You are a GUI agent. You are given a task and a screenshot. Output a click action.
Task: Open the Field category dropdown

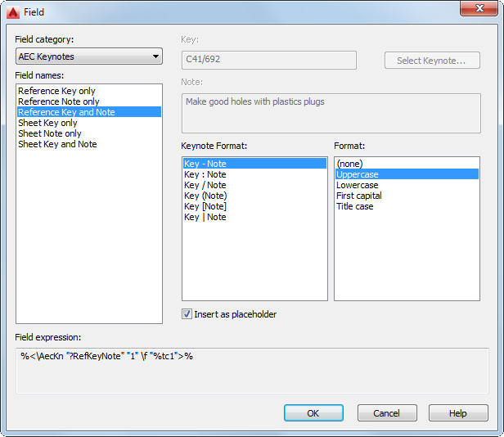89,56
